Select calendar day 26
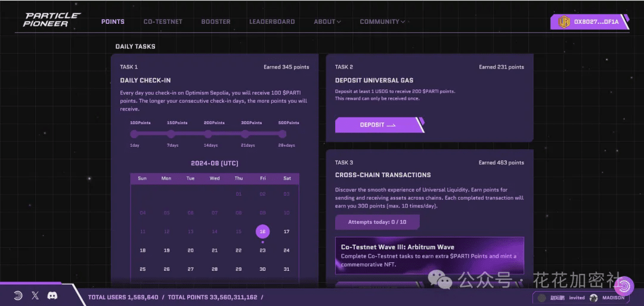644x306 pixels. coord(167,270)
